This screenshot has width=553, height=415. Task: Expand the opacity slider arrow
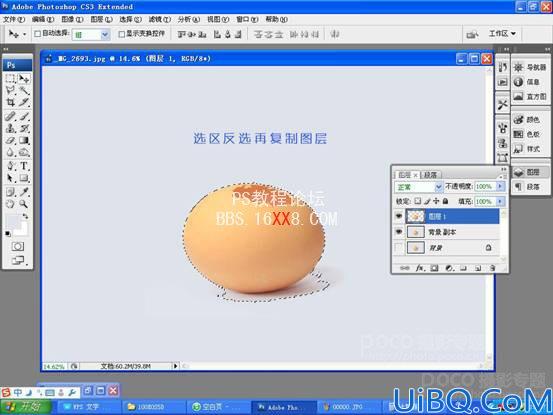tap(500, 186)
